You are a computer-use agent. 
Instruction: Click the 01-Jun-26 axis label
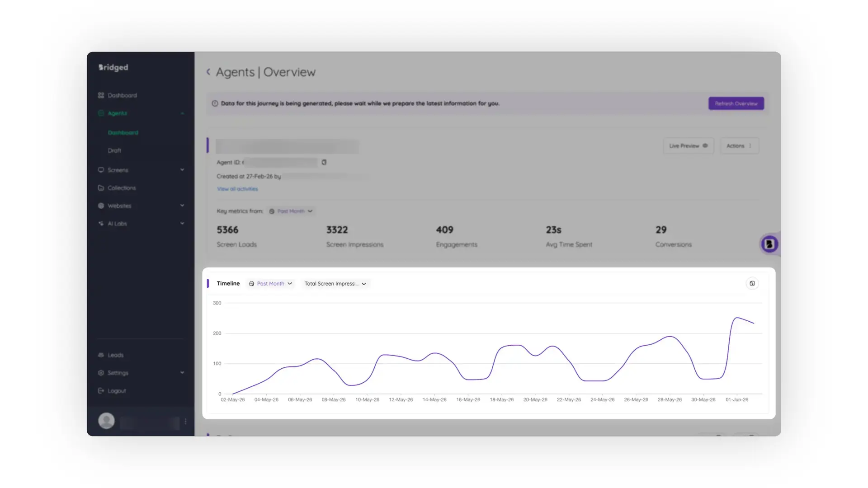point(737,400)
